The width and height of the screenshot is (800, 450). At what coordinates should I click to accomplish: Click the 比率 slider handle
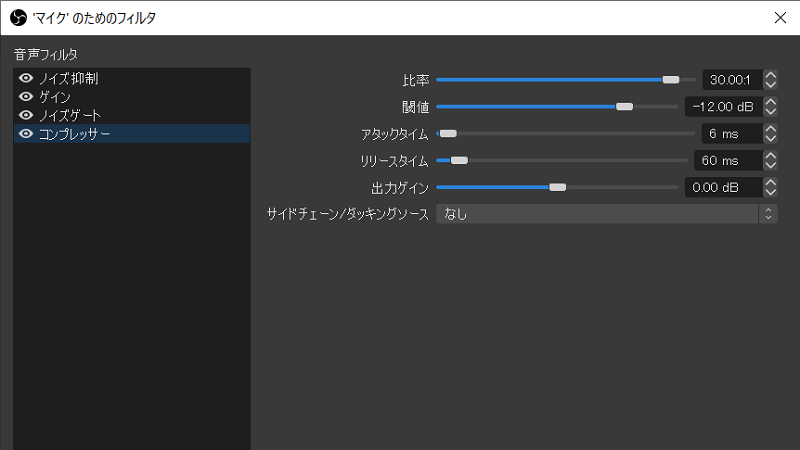point(671,80)
